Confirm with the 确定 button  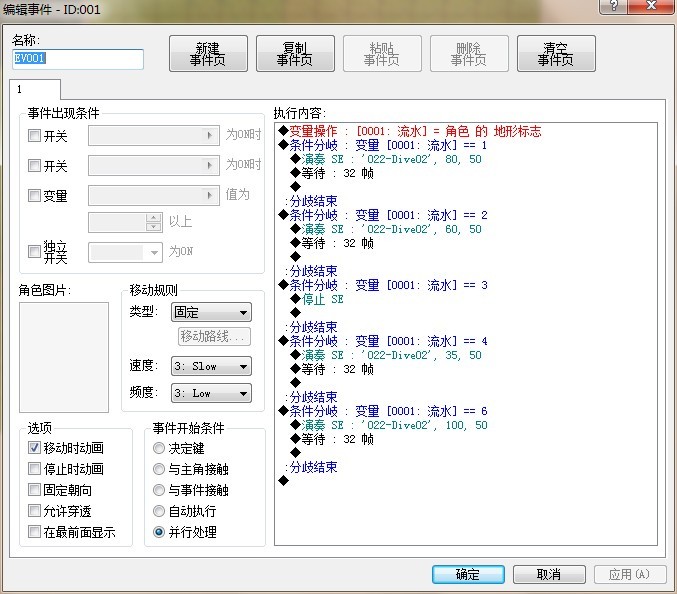[468, 574]
